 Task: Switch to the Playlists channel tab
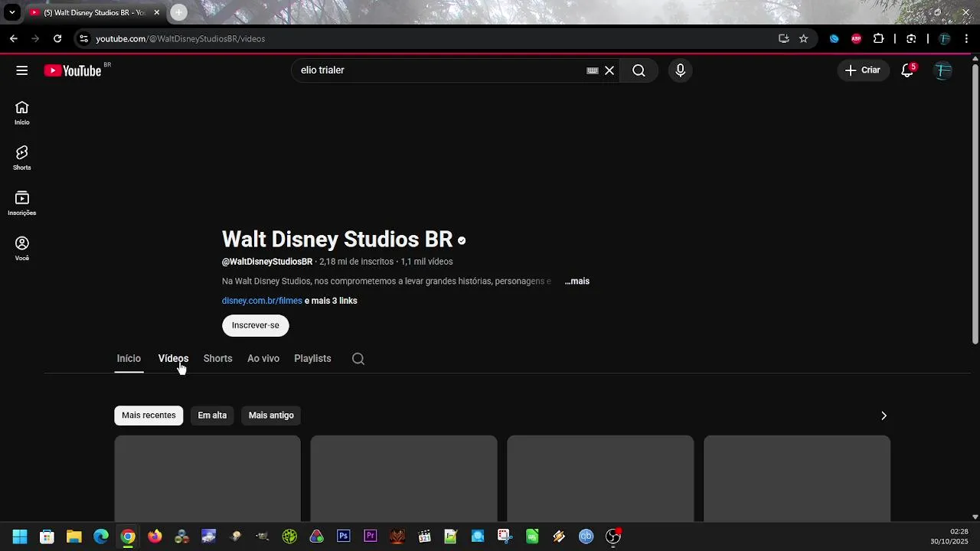pyautogui.click(x=312, y=359)
